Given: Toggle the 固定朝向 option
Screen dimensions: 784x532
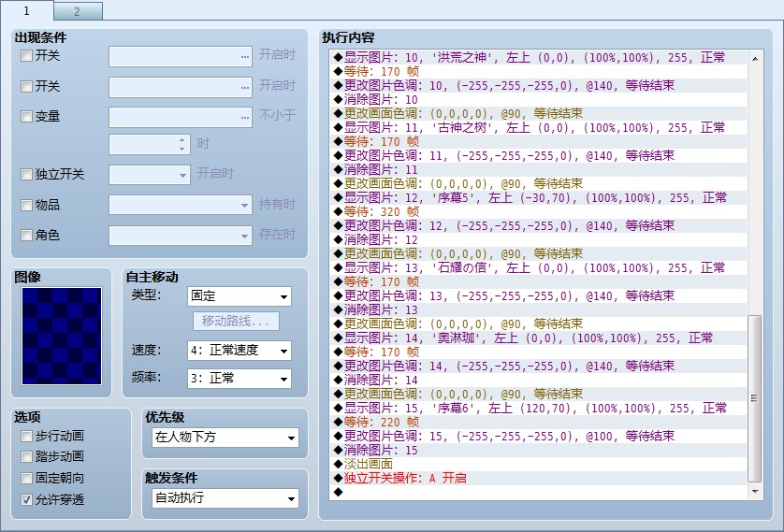Looking at the screenshot, I should coord(26,478).
